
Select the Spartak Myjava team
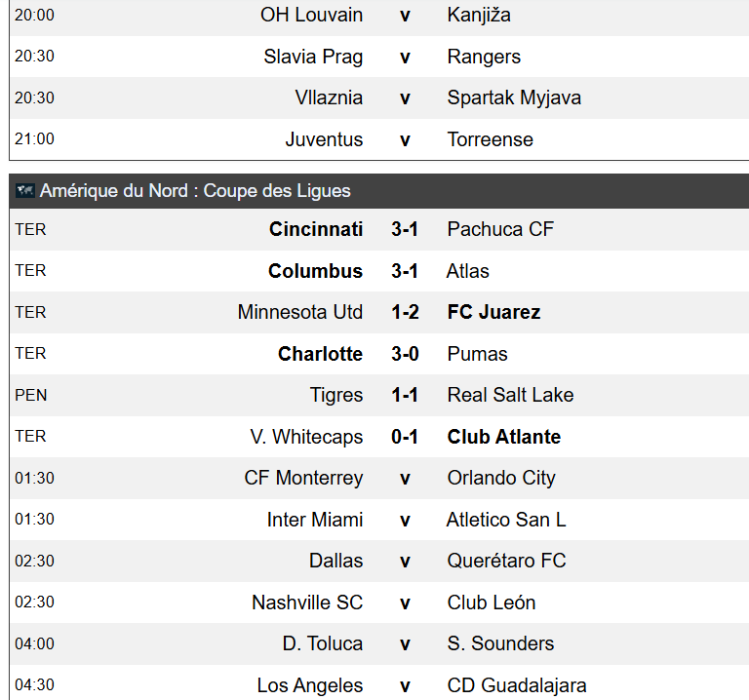click(x=514, y=97)
